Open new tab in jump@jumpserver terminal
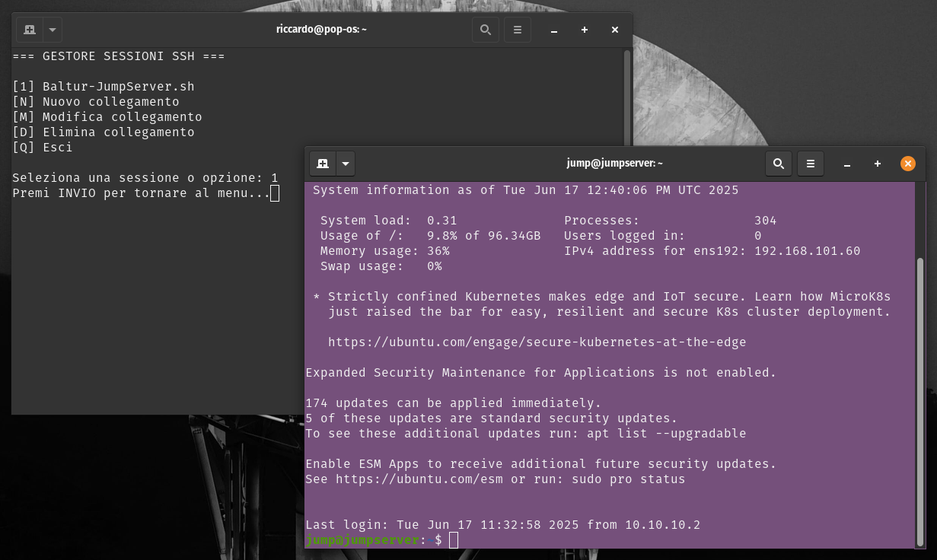937x560 pixels. (x=323, y=164)
